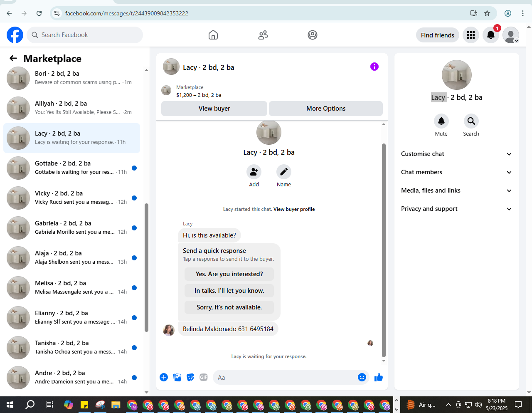Send a thumbs-up like

point(379,377)
